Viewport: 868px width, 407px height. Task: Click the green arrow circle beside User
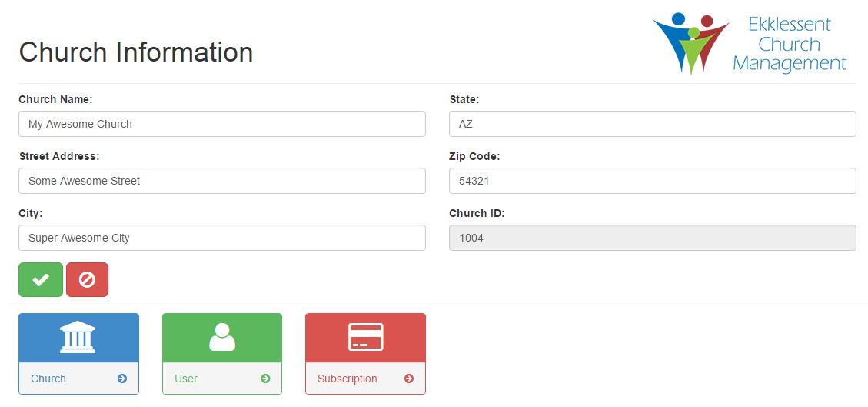coord(265,379)
